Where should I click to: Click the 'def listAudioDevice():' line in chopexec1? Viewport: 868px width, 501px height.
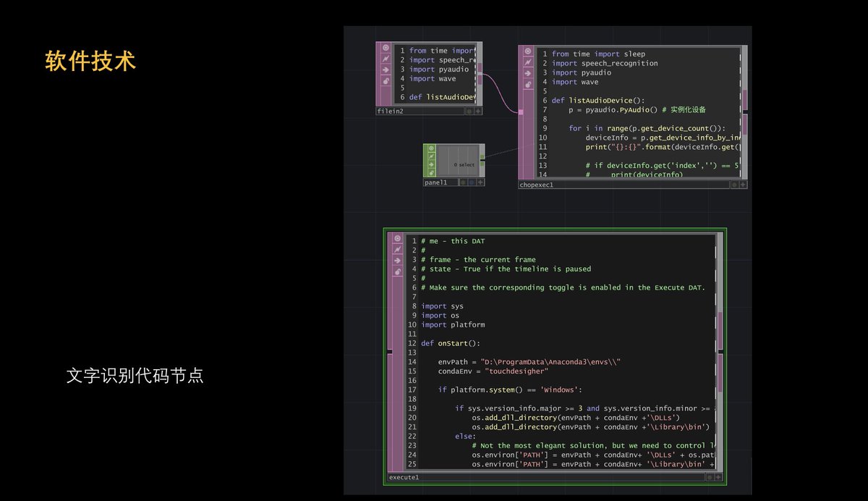[597, 101]
